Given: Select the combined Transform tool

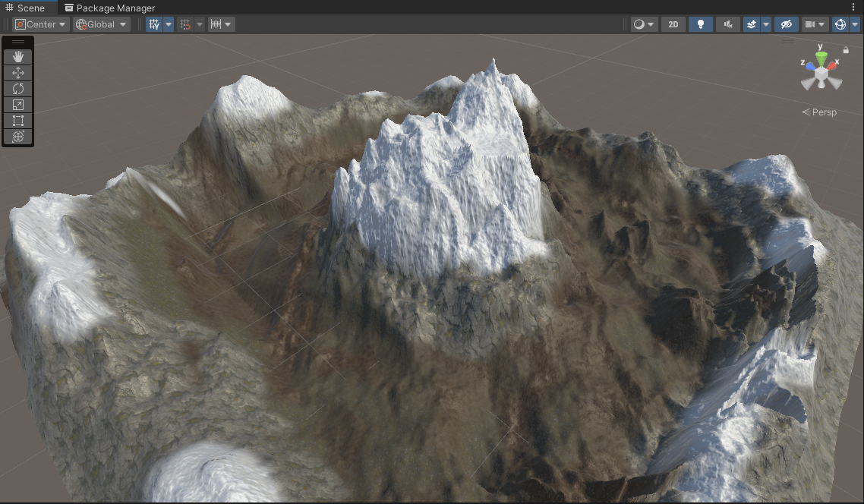Looking at the screenshot, I should coord(17,137).
